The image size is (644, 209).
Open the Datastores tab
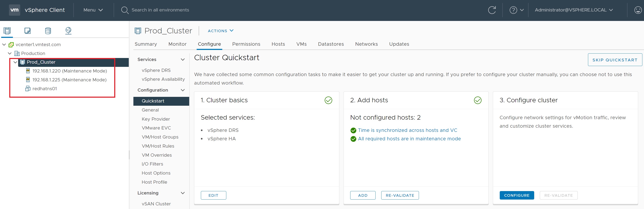330,44
